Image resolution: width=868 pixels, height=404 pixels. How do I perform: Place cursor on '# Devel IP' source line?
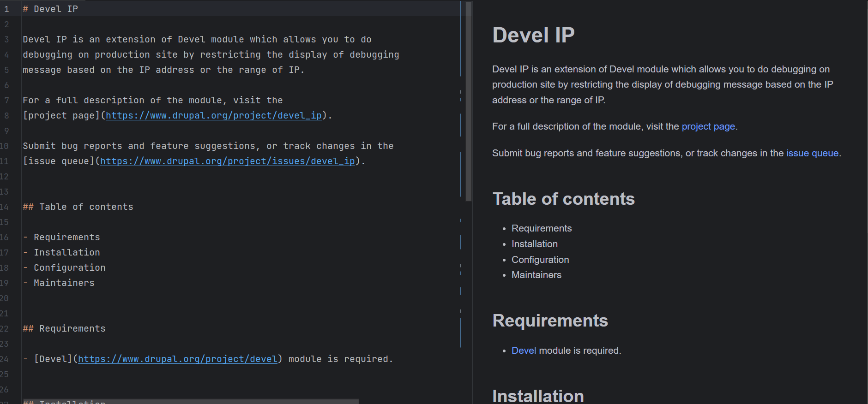50,9
